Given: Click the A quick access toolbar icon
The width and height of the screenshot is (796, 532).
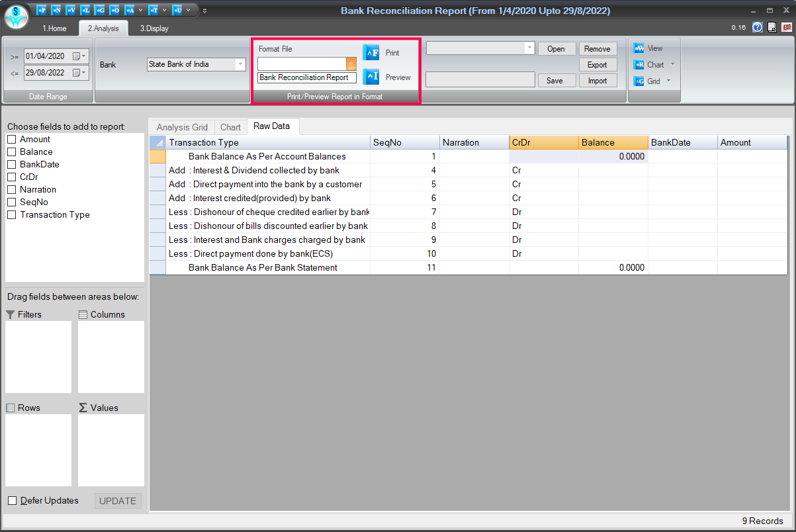Looking at the screenshot, I should (130, 10).
